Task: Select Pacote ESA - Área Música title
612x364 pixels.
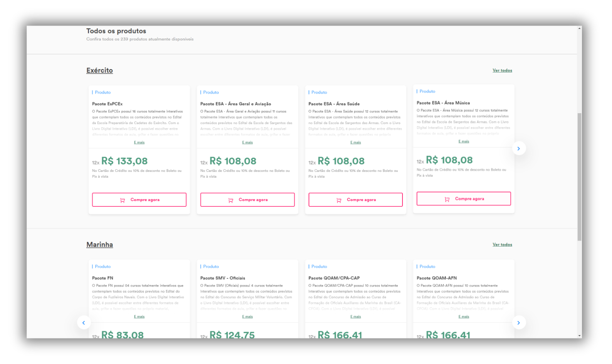Action: (x=443, y=103)
